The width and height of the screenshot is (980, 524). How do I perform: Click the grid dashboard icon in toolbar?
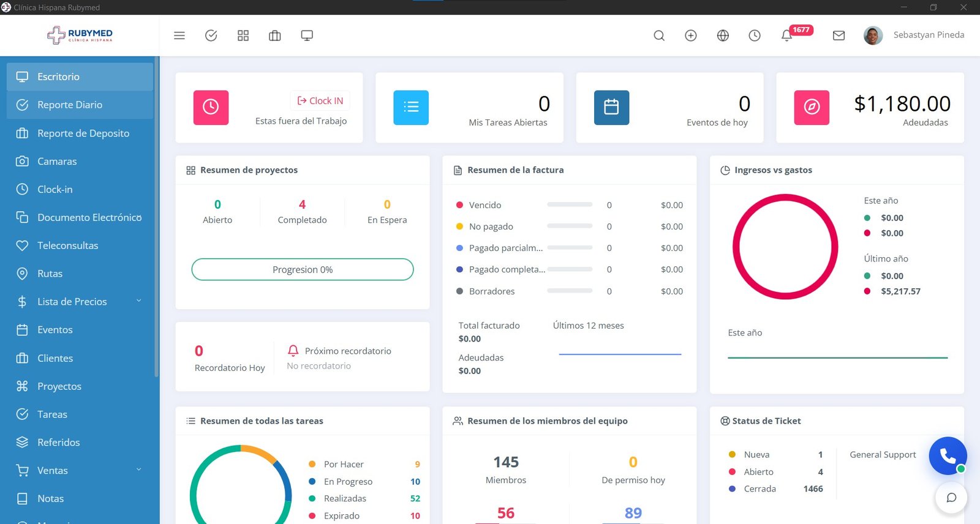point(243,36)
